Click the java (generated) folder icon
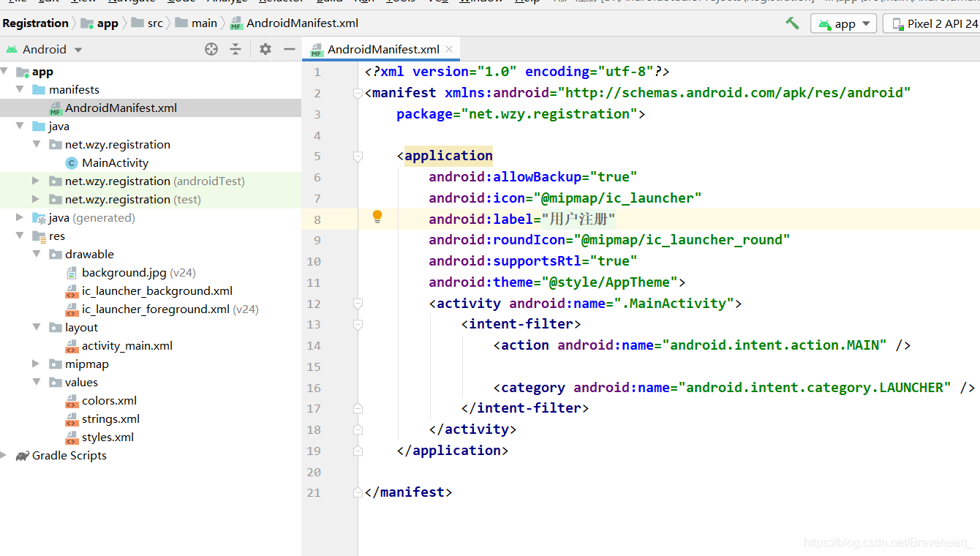Image resolution: width=980 pixels, height=556 pixels. (39, 218)
